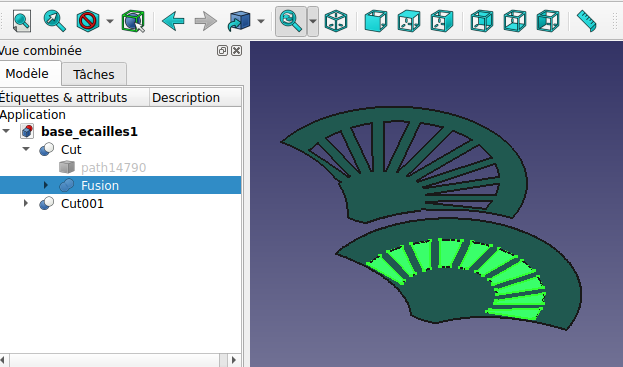Collapse base_ecailles1 document node
Image resolution: width=623 pixels, height=367 pixels.
[x=6, y=131]
